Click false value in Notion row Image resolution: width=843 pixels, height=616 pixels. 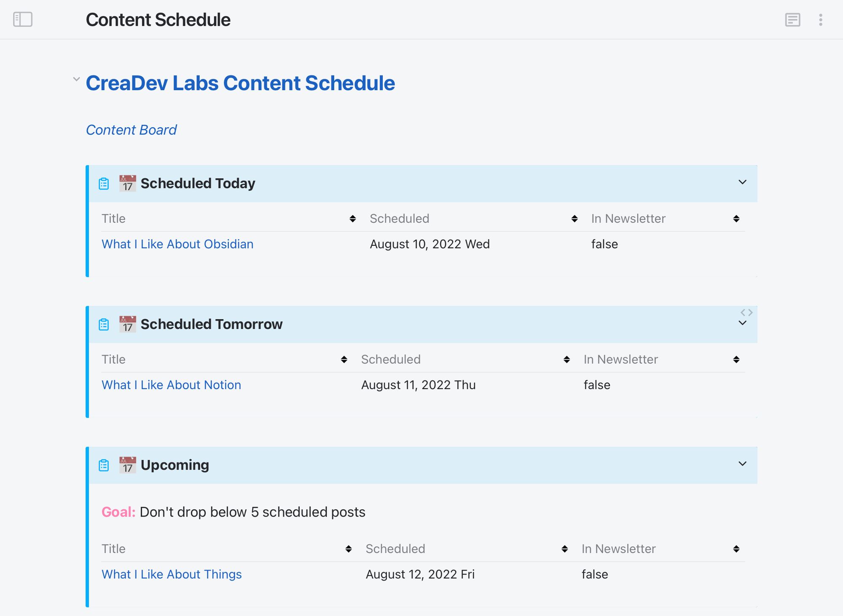click(597, 385)
